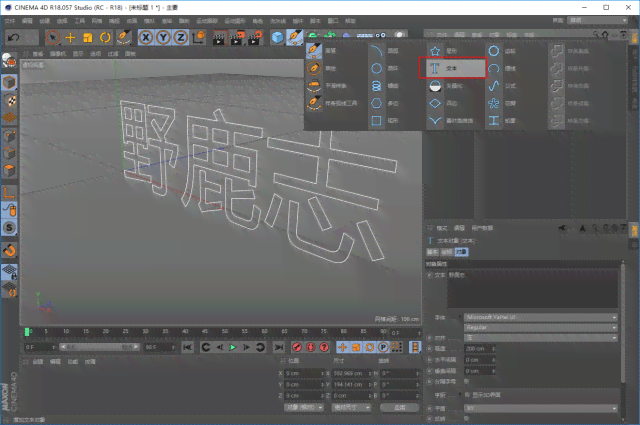Activate the Scale tool in the top toolbar
Image resolution: width=640 pixels, height=425 pixels.
pyautogui.click(x=88, y=38)
